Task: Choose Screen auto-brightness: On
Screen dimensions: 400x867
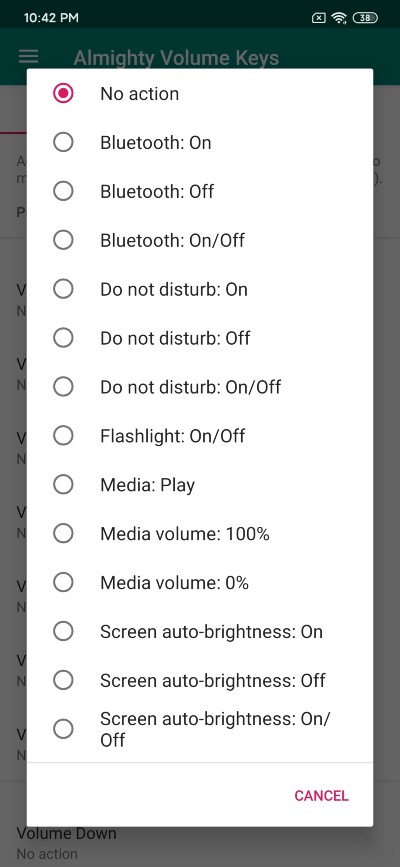Action: [200, 631]
